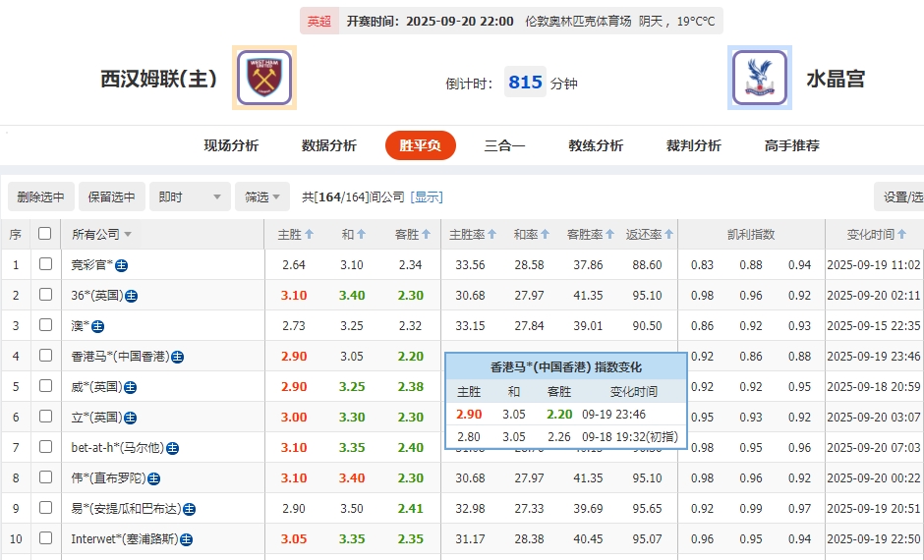Viewport: 924px width, 560px height.
Task: Click the 主 icon beside 竞彩官*
Action: [x=121, y=265]
